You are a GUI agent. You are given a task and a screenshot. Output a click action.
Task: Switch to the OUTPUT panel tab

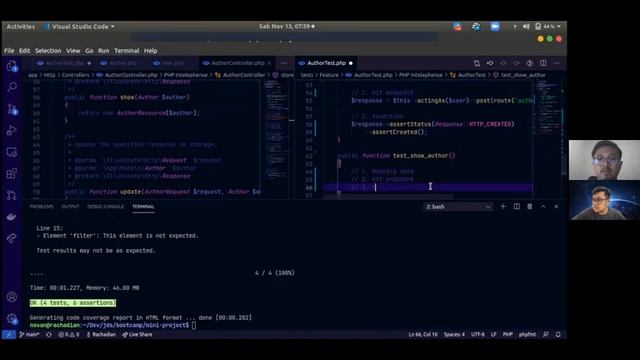pos(70,207)
